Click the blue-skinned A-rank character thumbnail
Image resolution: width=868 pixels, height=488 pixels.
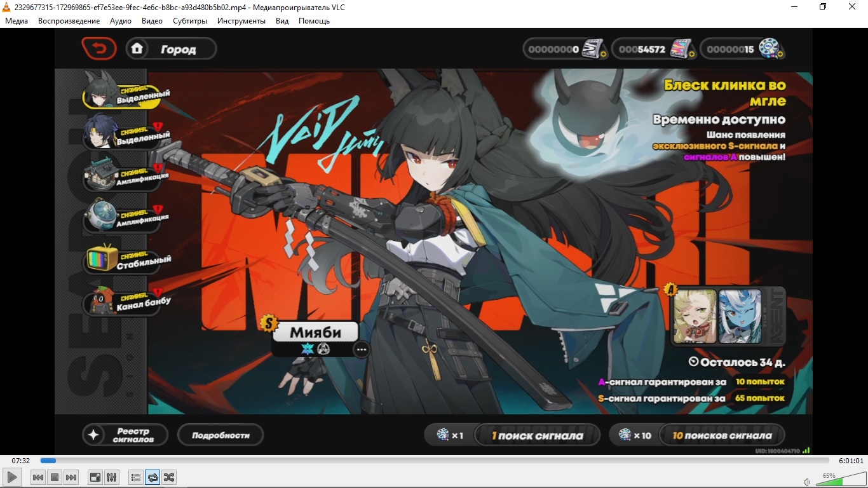(x=740, y=316)
